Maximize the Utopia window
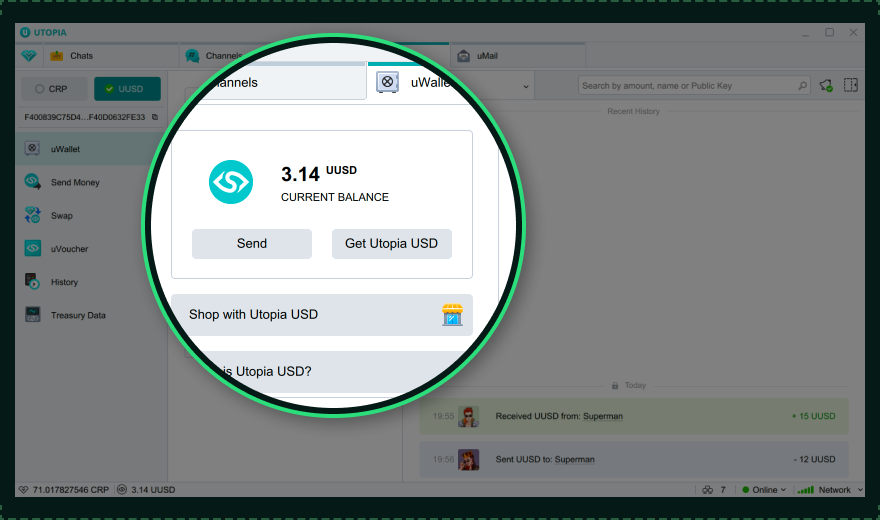 pyautogui.click(x=829, y=33)
